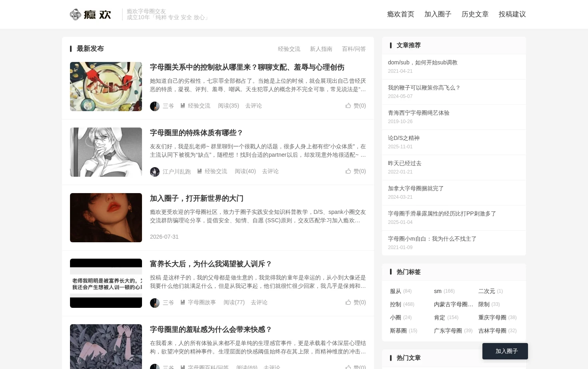
Task: Open article 字母圈里的特殊体质有哪些？
Action: point(196,133)
